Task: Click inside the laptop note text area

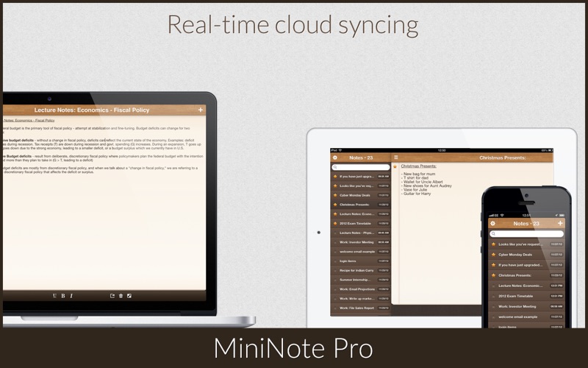Action: tap(103, 203)
